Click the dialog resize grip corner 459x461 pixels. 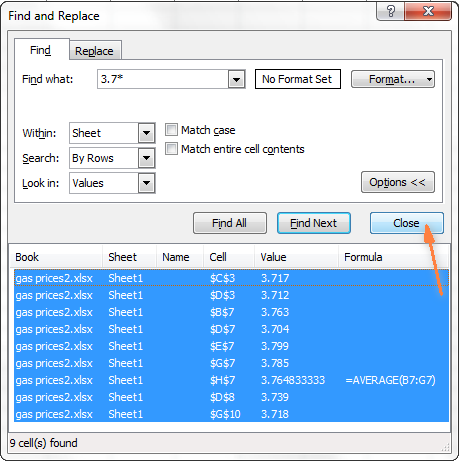coord(445,447)
